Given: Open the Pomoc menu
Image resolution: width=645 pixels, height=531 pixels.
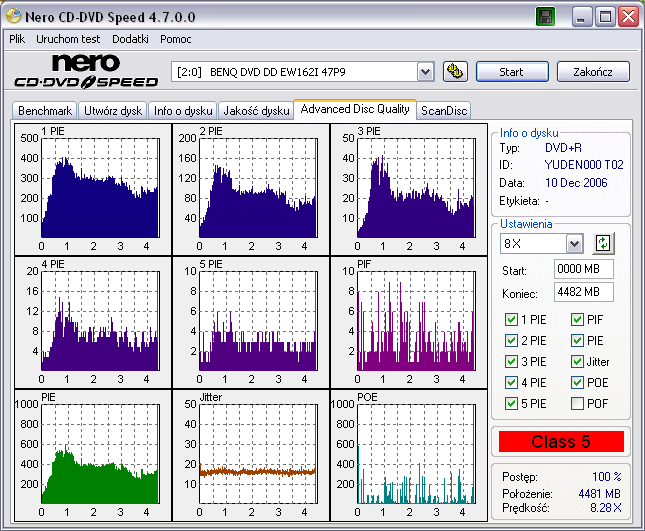Looking at the screenshot, I should (176, 39).
